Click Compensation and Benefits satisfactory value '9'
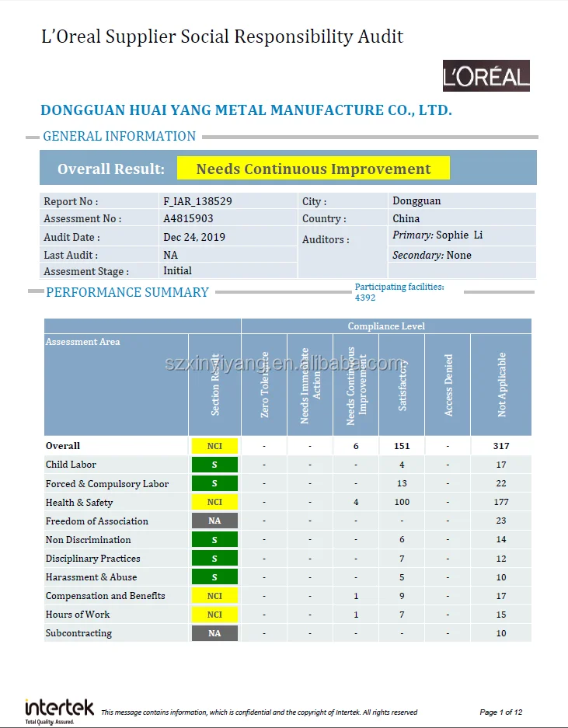Screen dimensions: 568x728 [402, 596]
